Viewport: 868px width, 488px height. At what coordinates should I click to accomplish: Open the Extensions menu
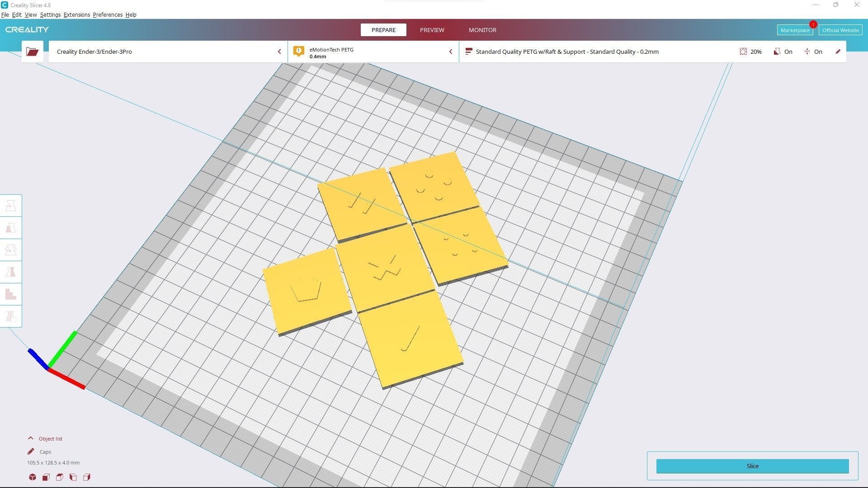76,15
